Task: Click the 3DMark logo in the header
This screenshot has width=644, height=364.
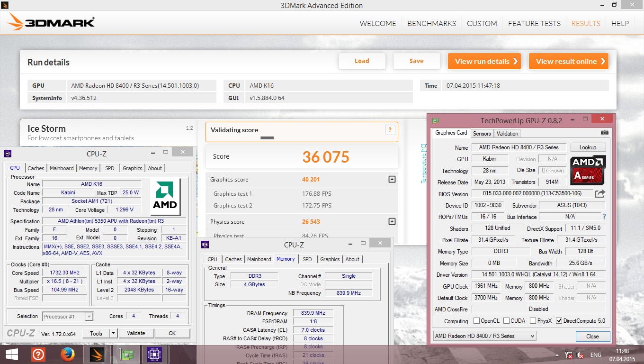Action: coord(51,22)
